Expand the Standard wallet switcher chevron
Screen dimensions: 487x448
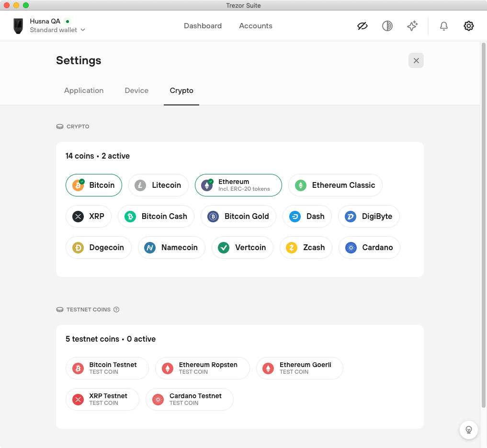tap(83, 30)
